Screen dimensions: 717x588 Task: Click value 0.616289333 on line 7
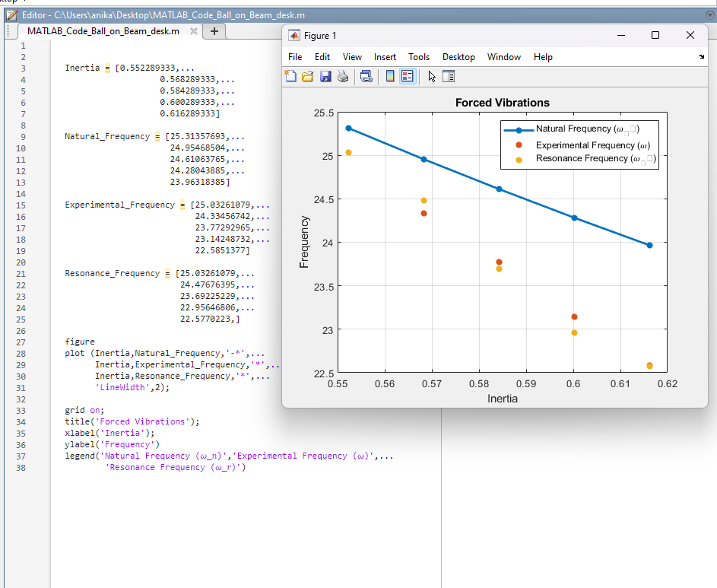point(188,113)
